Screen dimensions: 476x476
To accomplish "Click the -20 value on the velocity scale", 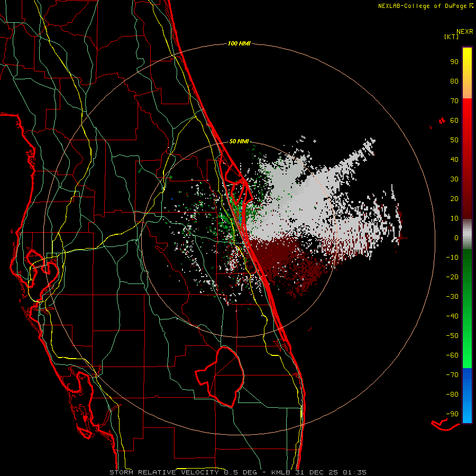I will pyautogui.click(x=452, y=277).
